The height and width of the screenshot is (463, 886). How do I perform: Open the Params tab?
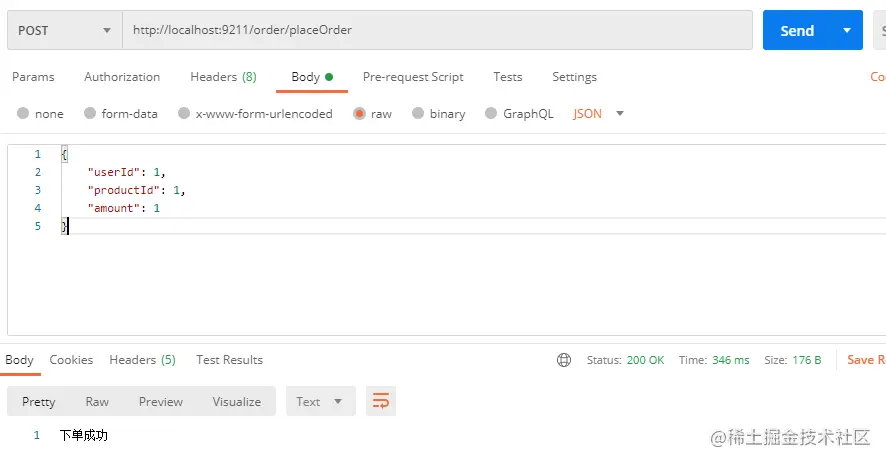[33, 77]
